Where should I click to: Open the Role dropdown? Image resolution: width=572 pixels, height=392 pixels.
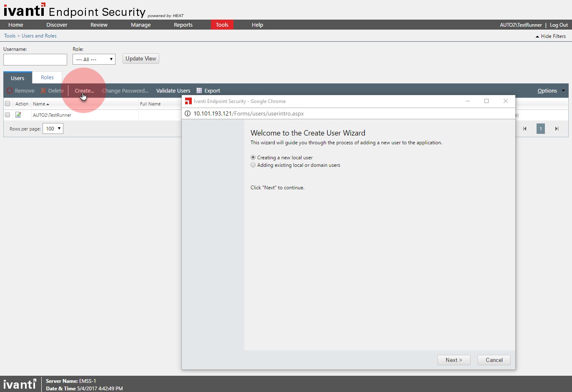click(x=94, y=59)
